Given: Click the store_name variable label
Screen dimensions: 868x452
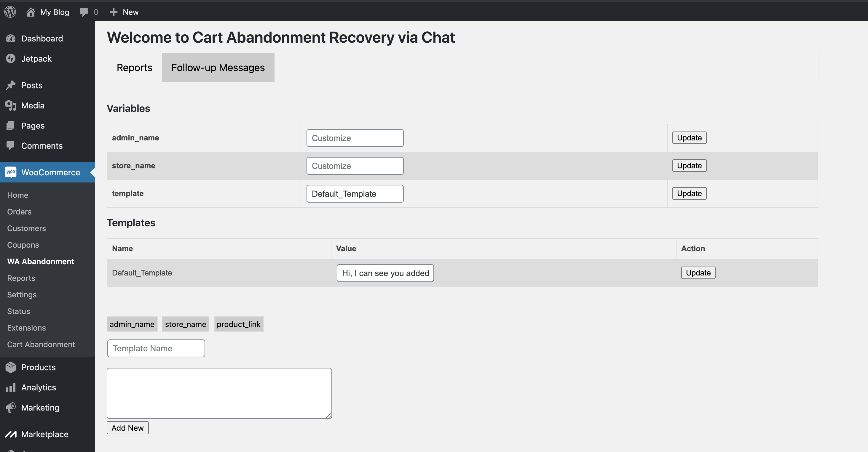Looking at the screenshot, I should pyautogui.click(x=133, y=166).
